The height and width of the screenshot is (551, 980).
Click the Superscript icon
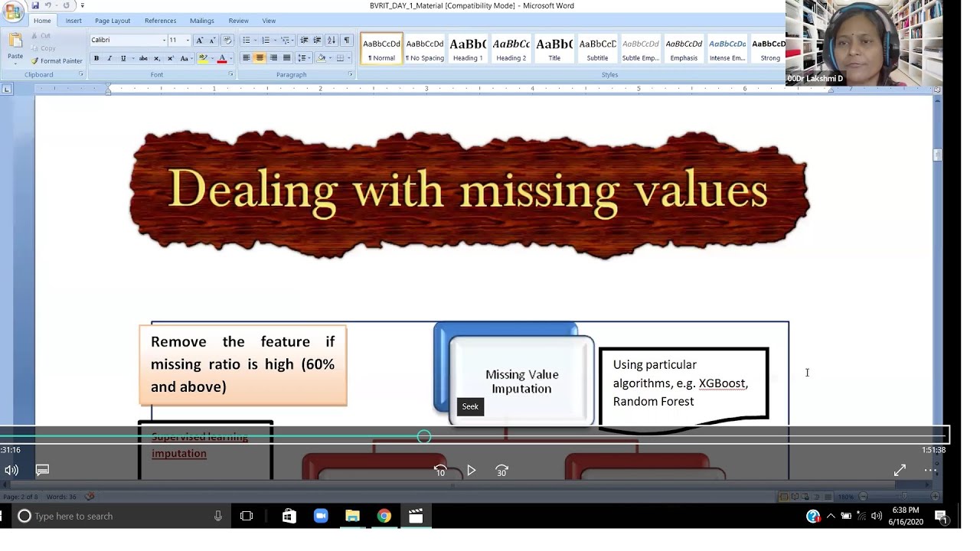coord(169,58)
